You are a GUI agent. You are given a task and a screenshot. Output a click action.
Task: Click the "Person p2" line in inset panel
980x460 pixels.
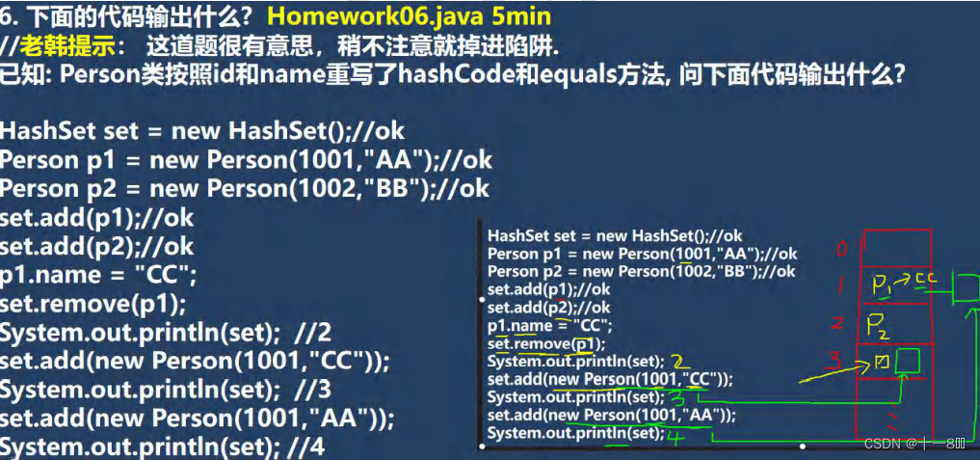(x=641, y=272)
